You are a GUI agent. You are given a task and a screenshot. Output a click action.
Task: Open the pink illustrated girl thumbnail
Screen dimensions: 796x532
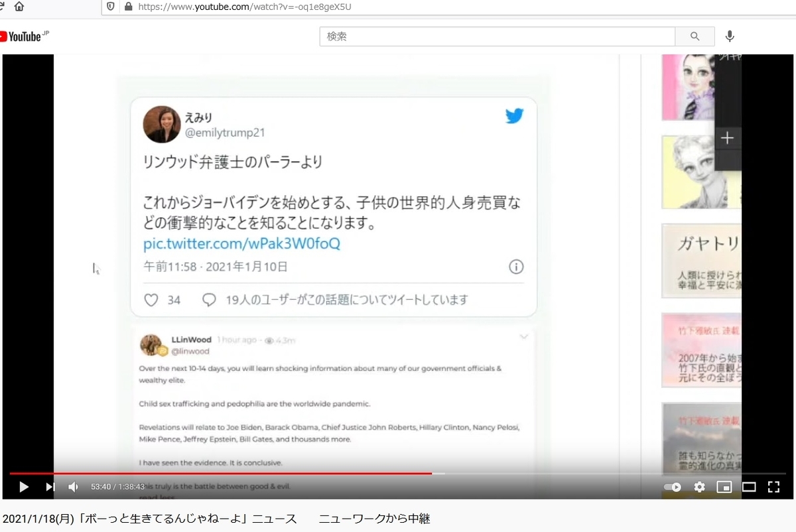(x=688, y=87)
